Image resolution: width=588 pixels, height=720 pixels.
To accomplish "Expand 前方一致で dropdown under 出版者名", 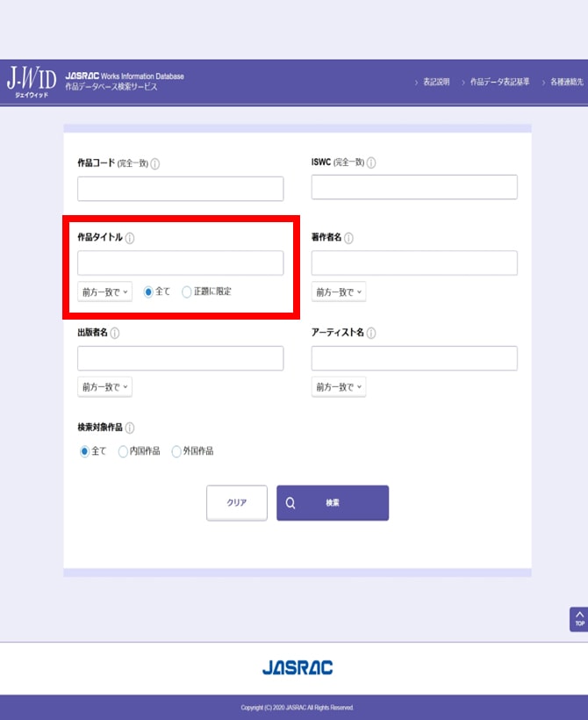I will point(104,386).
